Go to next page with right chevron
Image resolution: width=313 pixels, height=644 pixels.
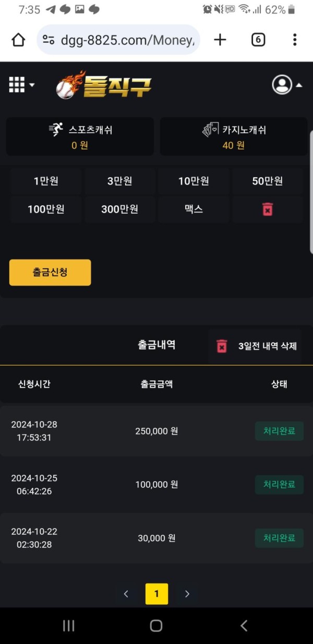(x=187, y=594)
